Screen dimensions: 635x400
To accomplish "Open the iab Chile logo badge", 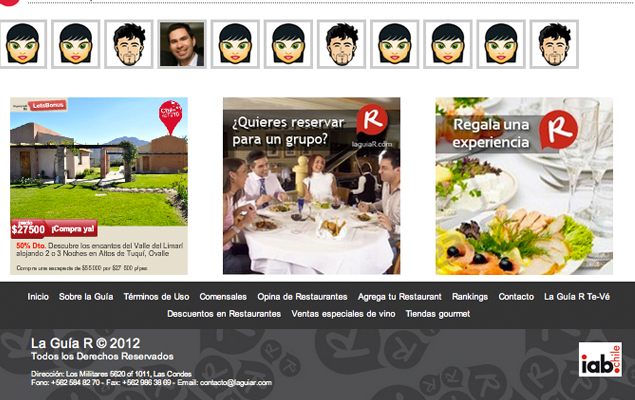I will coord(600,362).
